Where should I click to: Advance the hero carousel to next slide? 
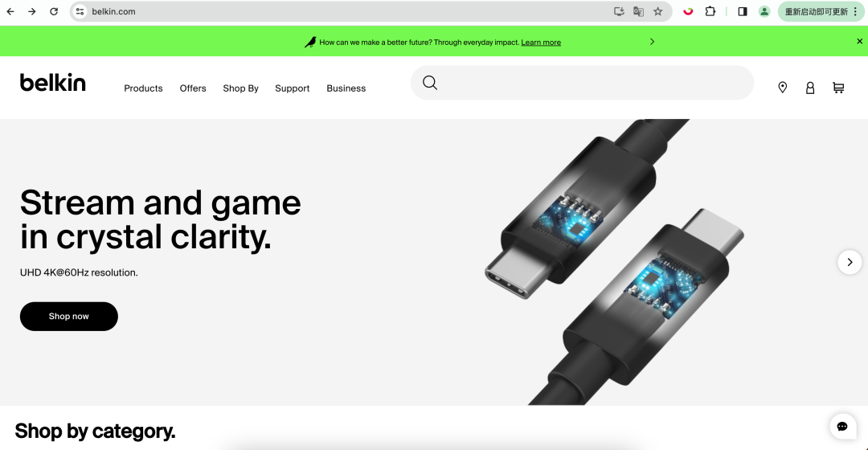(850, 262)
